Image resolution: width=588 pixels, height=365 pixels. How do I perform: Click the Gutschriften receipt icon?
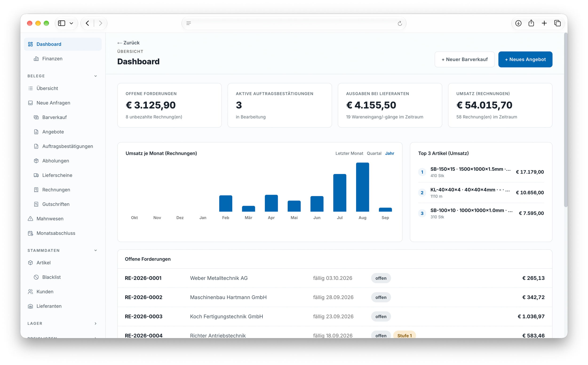click(x=36, y=204)
